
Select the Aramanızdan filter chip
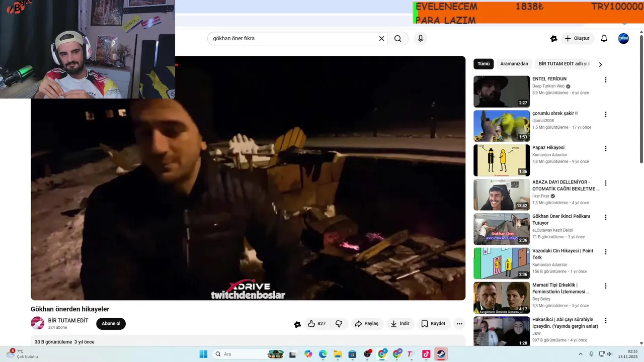pyautogui.click(x=514, y=64)
